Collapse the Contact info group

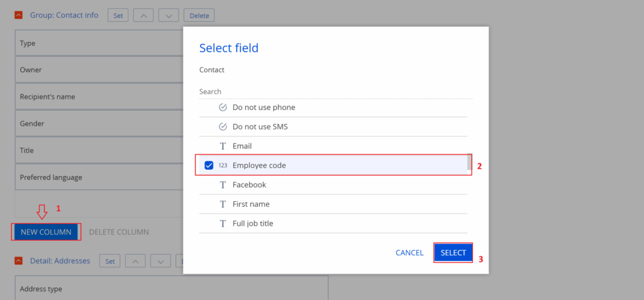pos(19,15)
